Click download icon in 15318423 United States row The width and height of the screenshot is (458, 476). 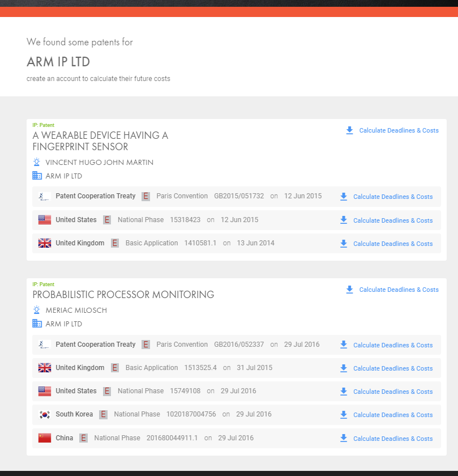pyautogui.click(x=343, y=220)
